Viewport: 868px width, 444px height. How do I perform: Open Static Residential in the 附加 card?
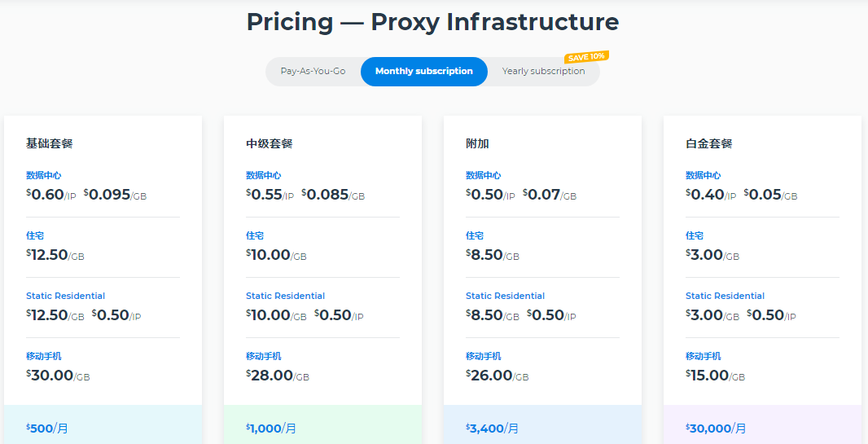coord(505,296)
